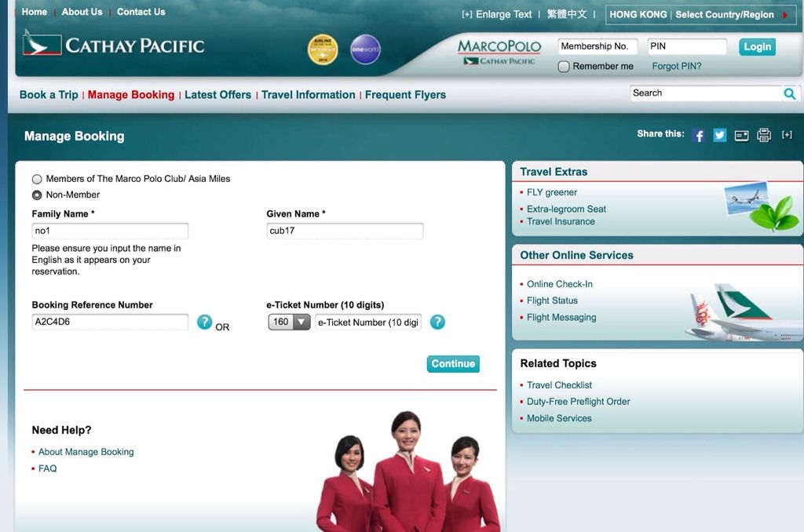Open the Travel Information menu
804x532 pixels.
pyautogui.click(x=308, y=95)
